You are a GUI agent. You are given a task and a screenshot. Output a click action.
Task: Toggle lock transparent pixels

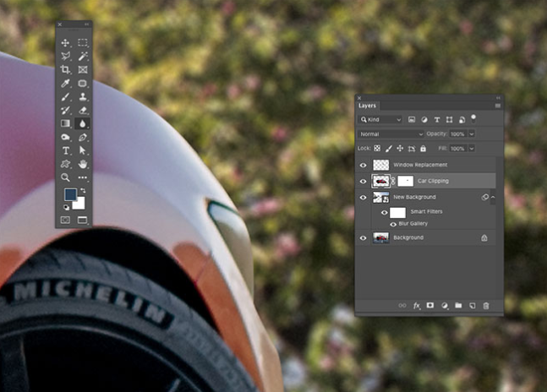(x=377, y=149)
